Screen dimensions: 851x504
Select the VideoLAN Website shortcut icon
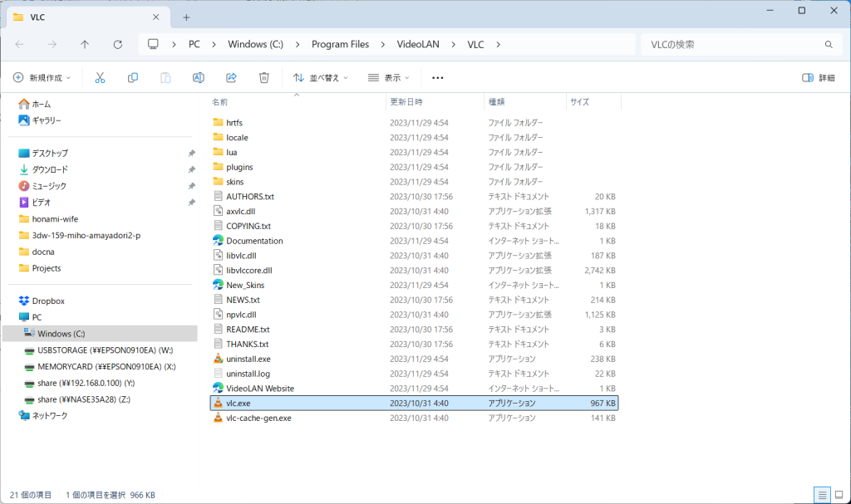tap(219, 388)
